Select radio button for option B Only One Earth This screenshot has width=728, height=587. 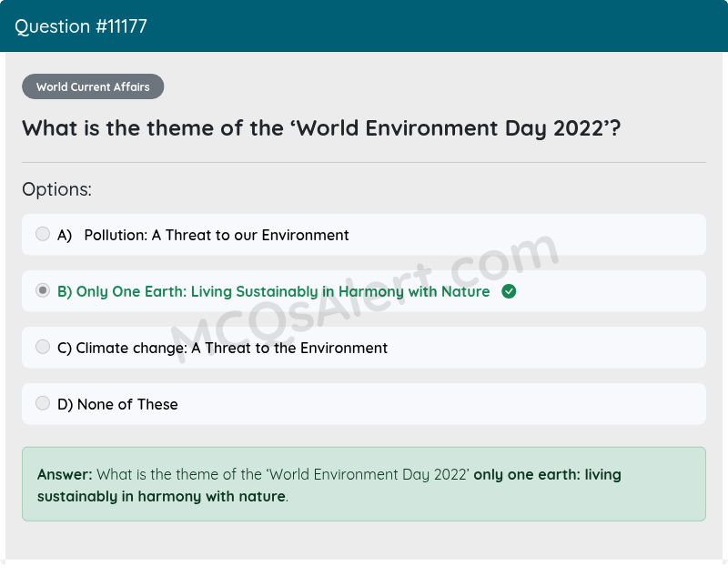pyautogui.click(x=43, y=290)
